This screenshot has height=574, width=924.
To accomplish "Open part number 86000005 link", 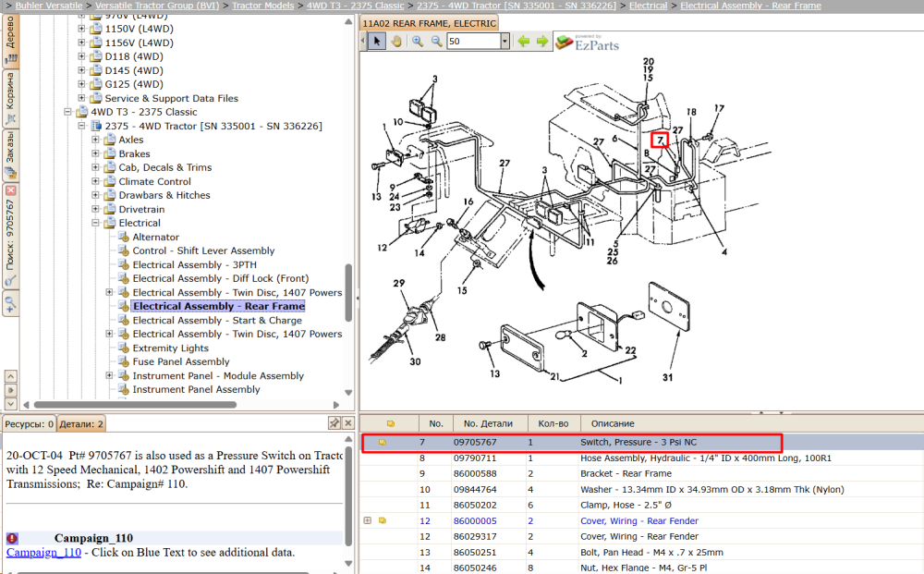I will (475, 521).
